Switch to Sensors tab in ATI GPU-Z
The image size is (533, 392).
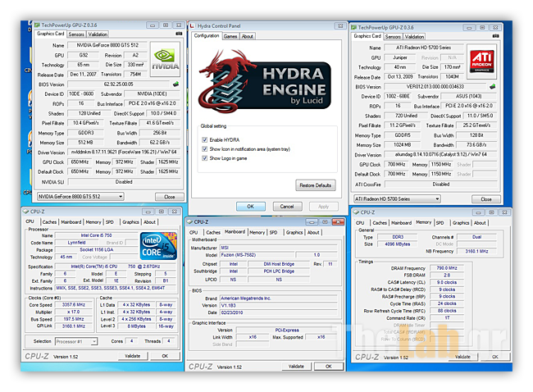pyautogui.click(x=393, y=37)
